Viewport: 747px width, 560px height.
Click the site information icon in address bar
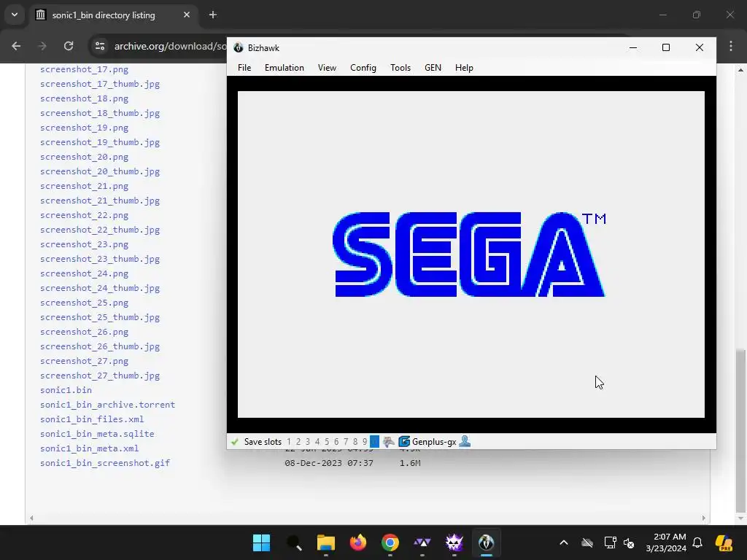[x=100, y=46]
